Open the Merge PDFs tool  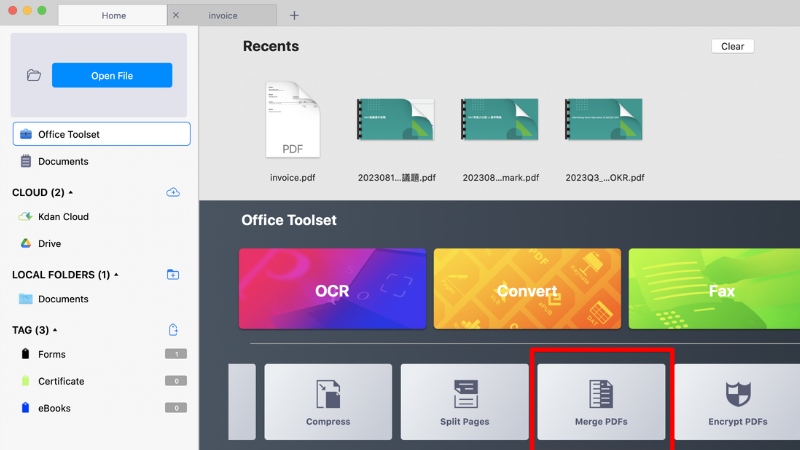601,402
